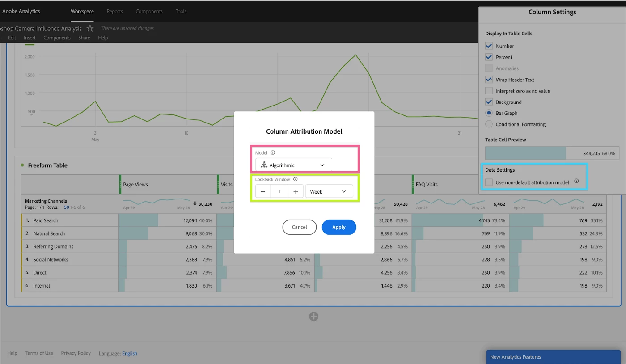Choose Conditional Formatting radio option

pyautogui.click(x=489, y=124)
